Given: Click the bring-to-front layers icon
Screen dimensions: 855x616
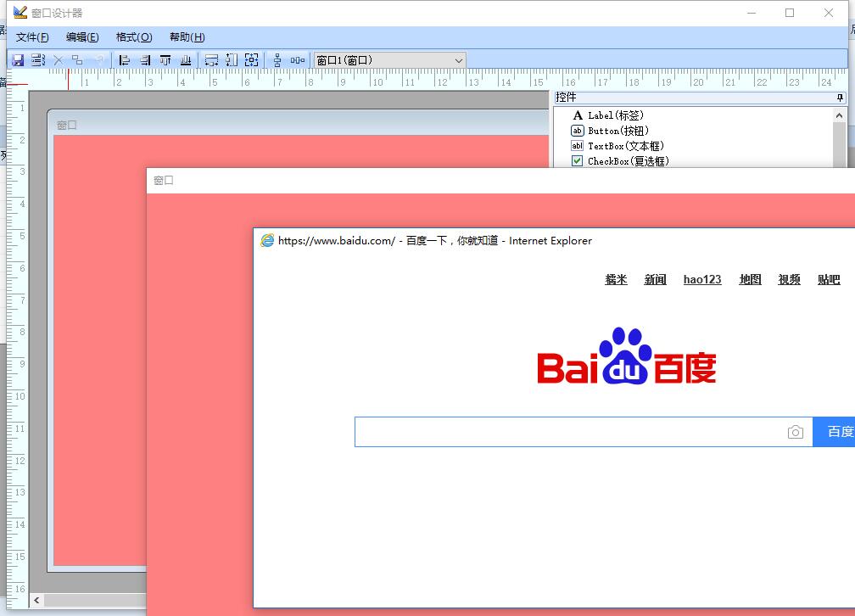Looking at the screenshot, I should (x=77, y=60).
